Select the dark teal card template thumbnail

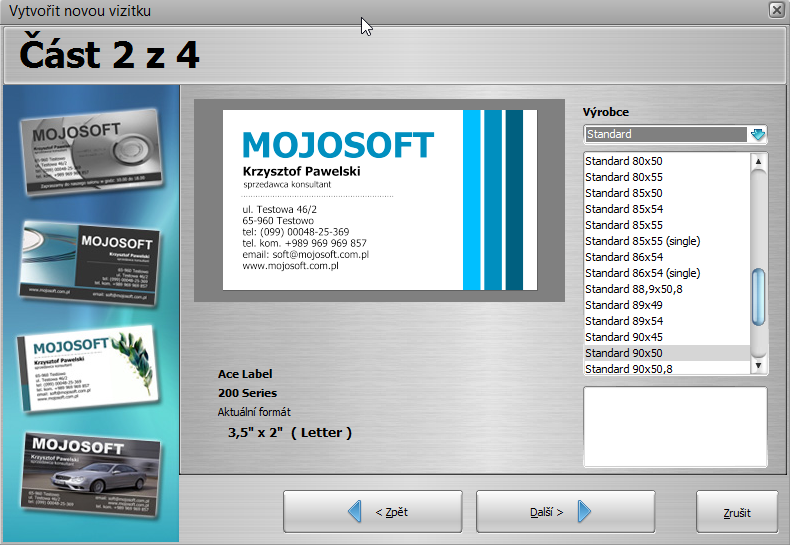tap(90, 263)
